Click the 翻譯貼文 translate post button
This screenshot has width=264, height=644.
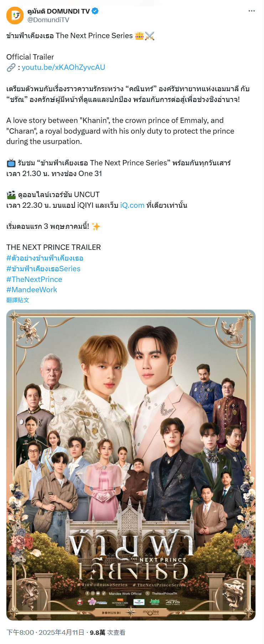[18, 300]
